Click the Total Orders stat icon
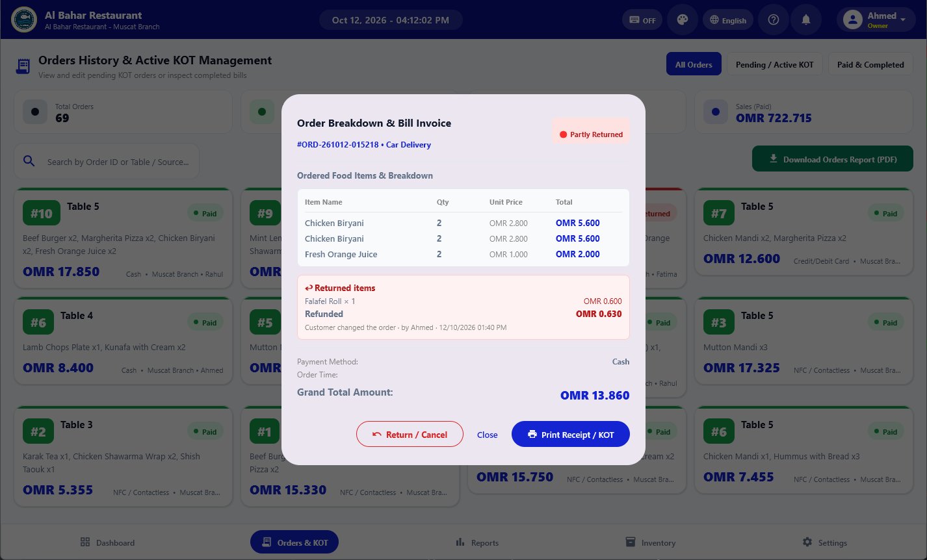The width and height of the screenshot is (927, 560). click(x=35, y=112)
